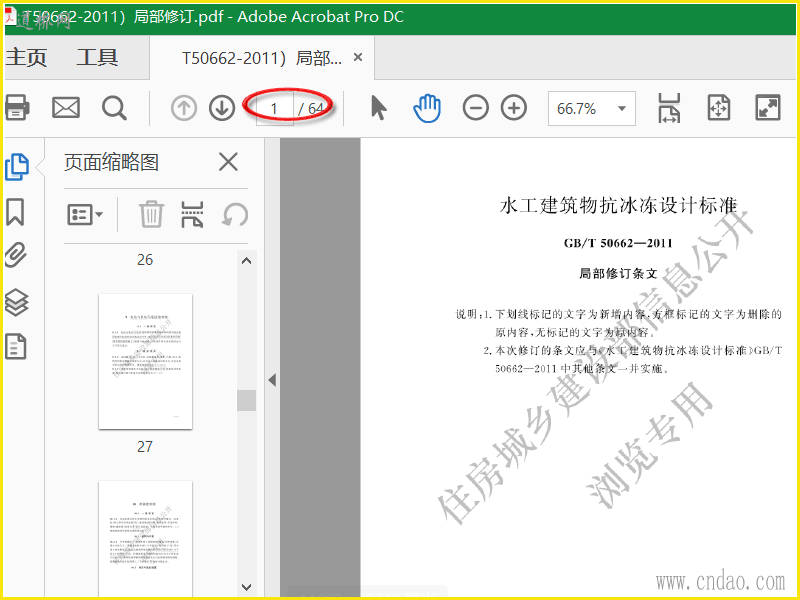Close the T50662-2011 document tab
The height and width of the screenshot is (600, 800).
[x=358, y=57]
